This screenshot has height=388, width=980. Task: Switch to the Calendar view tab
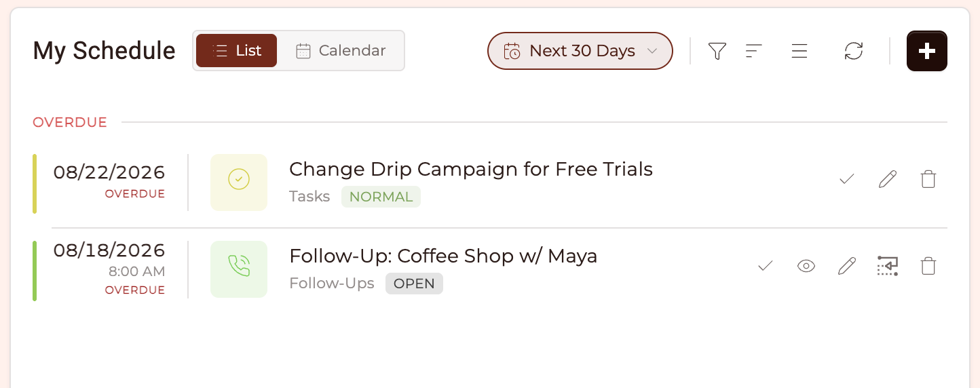coord(341,51)
